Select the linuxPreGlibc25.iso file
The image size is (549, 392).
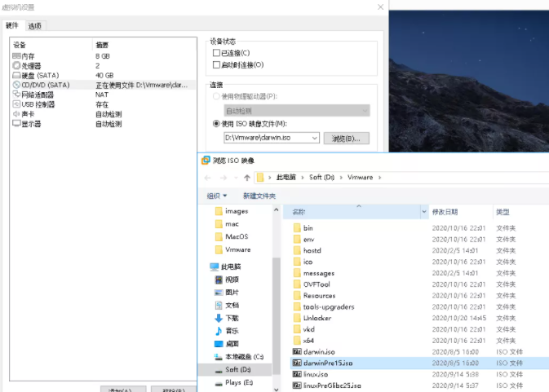pyautogui.click(x=326, y=385)
